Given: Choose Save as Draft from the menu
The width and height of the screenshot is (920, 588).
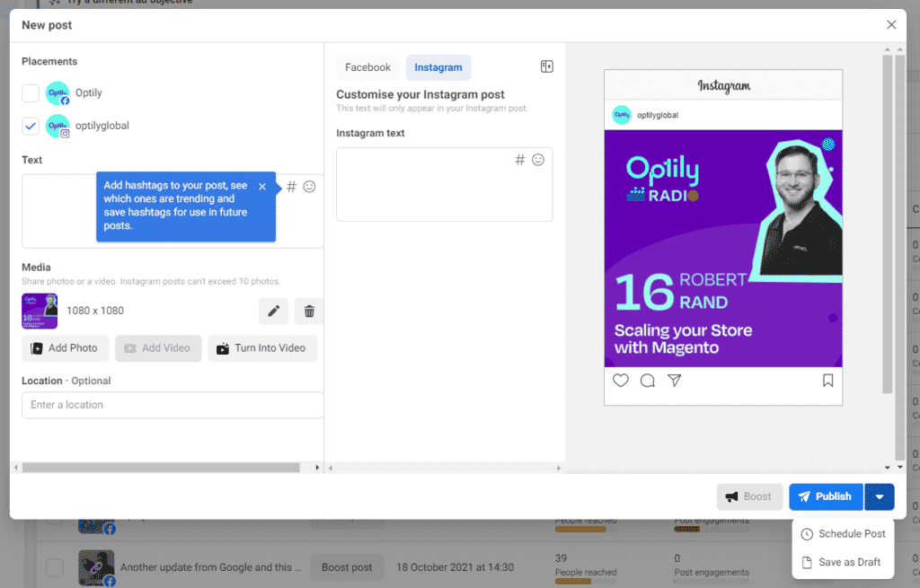Looking at the screenshot, I should [x=843, y=562].
